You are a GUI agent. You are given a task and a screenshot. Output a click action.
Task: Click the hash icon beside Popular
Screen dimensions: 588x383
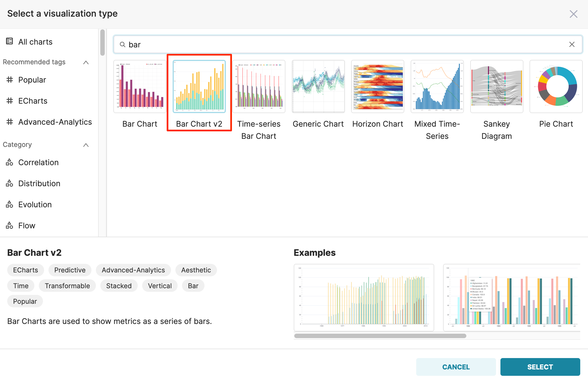10,80
